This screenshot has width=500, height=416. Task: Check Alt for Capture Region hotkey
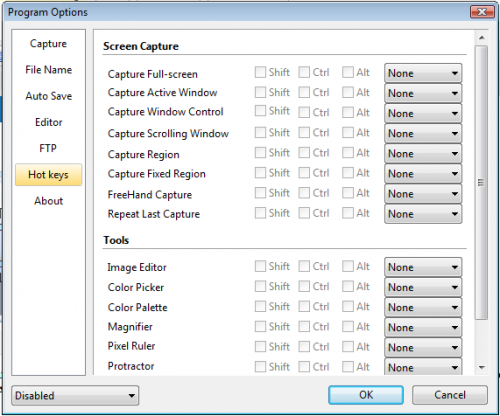tap(348, 153)
